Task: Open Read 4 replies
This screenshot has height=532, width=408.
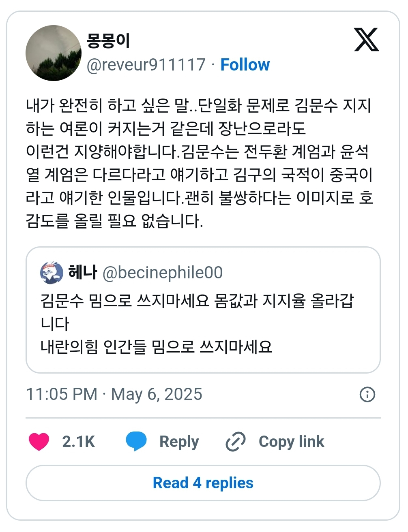Action: (203, 483)
